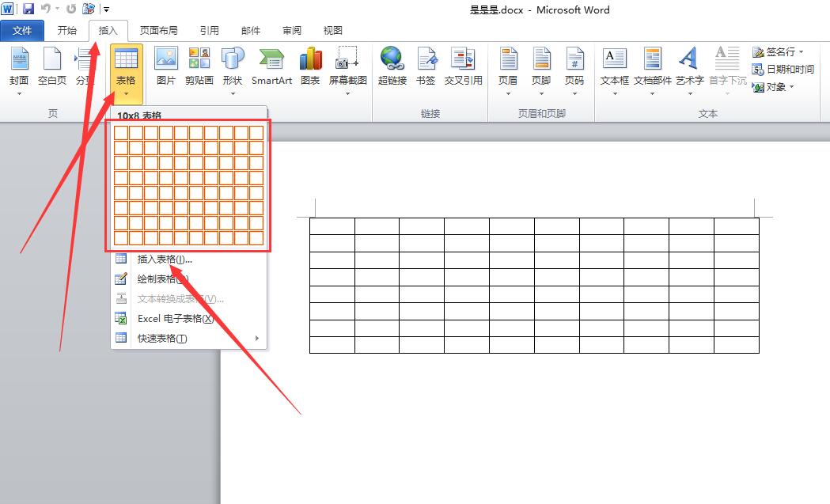The height and width of the screenshot is (504, 830).
Task: Expand the 屏幕截图 dropdown arrow
Action: pyautogui.click(x=348, y=94)
